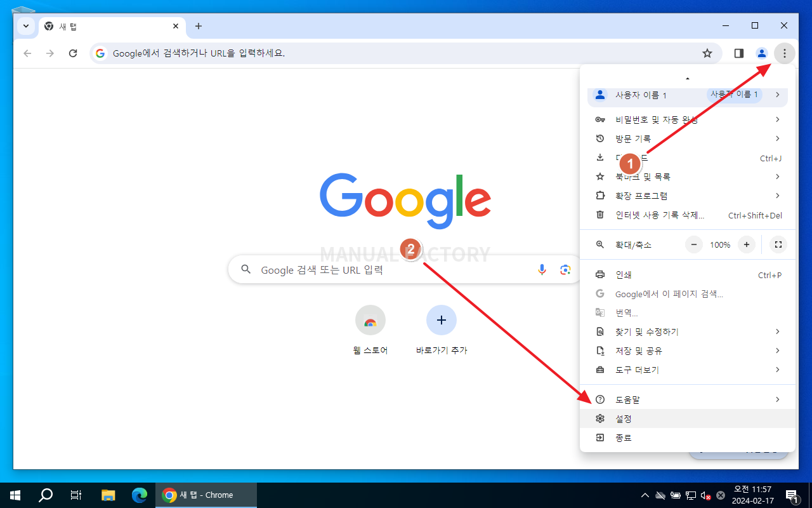Zoom in with the plus button
This screenshot has width=812, height=508.
(747, 244)
